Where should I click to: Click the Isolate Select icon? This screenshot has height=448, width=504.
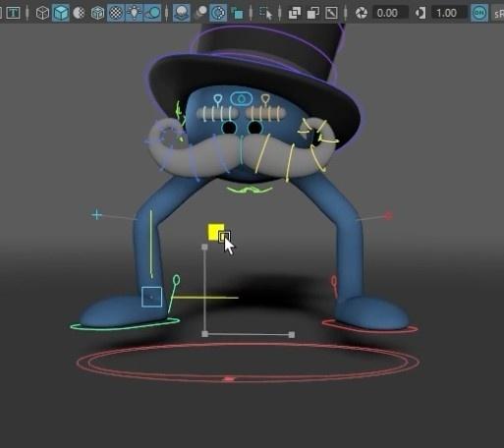pos(265,13)
